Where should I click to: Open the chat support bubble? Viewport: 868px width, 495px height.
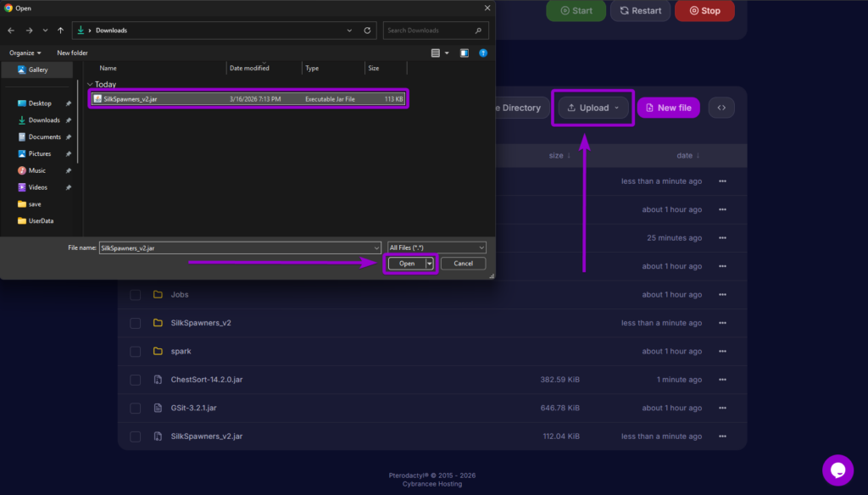838,470
